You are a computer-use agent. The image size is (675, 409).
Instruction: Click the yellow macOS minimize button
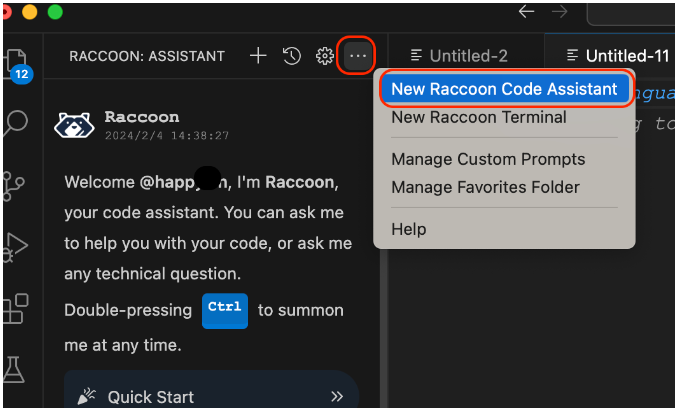[30, 12]
